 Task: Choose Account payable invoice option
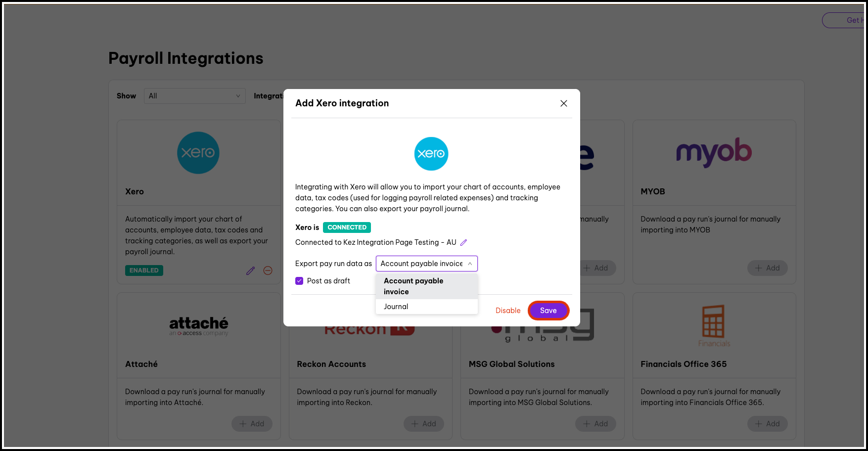tap(413, 286)
